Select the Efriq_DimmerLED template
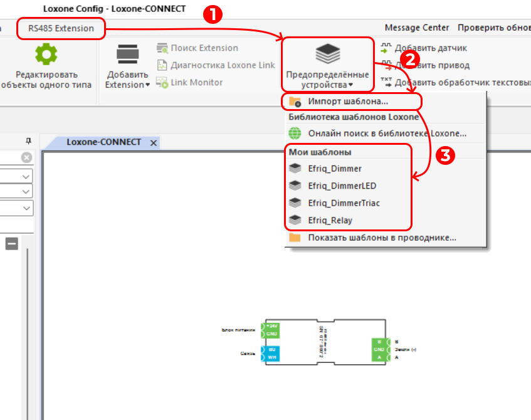Viewport: 531px width, 420px height. point(342,186)
